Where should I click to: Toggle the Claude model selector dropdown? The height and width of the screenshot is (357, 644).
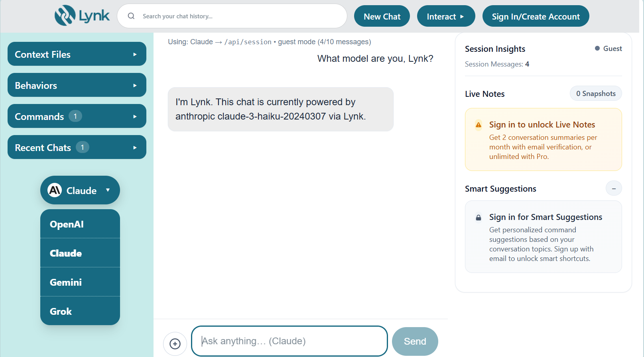[x=80, y=190]
